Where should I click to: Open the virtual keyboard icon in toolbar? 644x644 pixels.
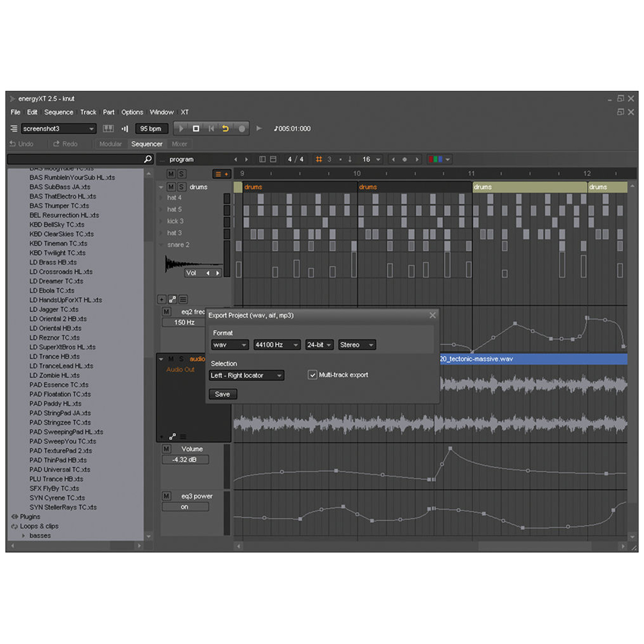[108, 128]
